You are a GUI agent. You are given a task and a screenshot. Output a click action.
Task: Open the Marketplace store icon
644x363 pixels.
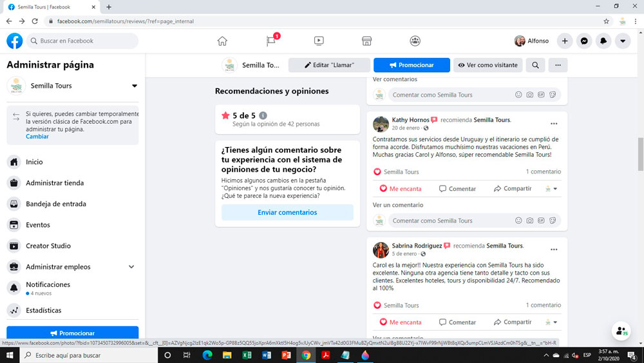(367, 41)
